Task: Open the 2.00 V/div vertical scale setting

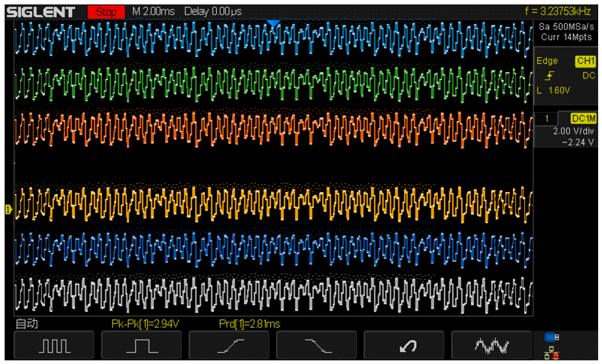Action: coord(573,131)
